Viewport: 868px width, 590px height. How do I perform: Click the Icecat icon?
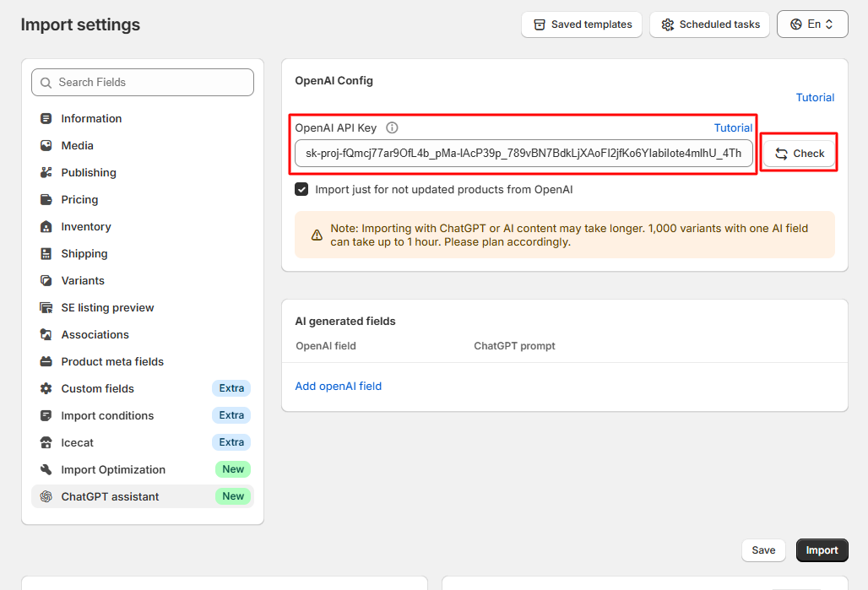(x=46, y=443)
